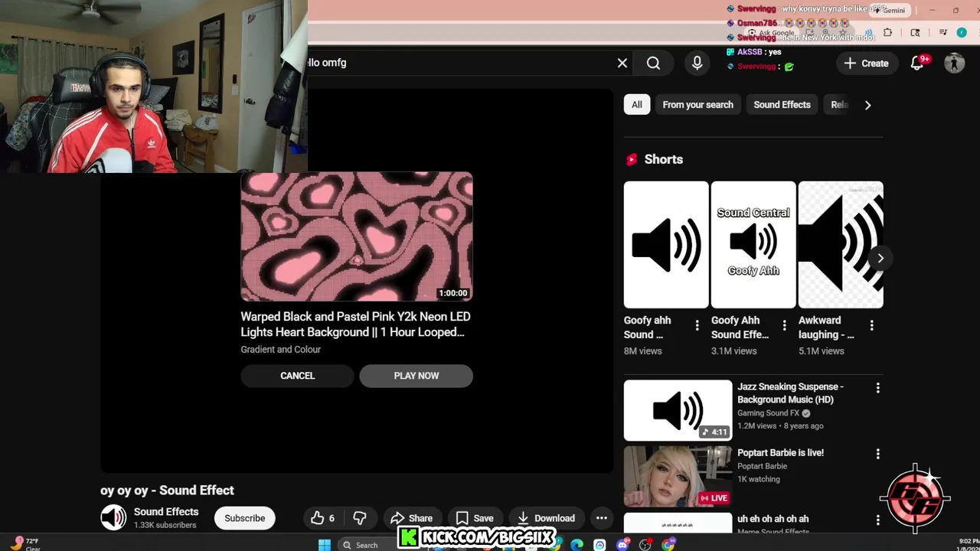Open menu for the 8M views Short
This screenshot has width=980, height=551.
(697, 326)
